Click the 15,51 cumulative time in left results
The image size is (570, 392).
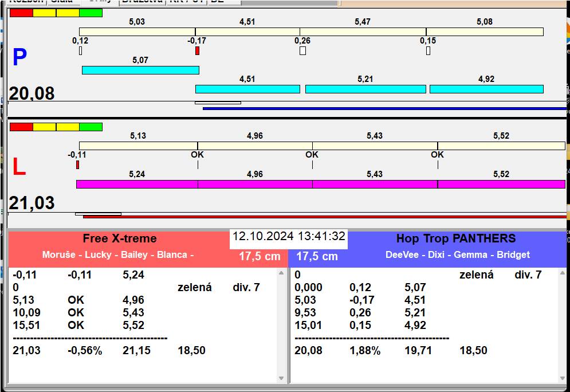coord(26,325)
